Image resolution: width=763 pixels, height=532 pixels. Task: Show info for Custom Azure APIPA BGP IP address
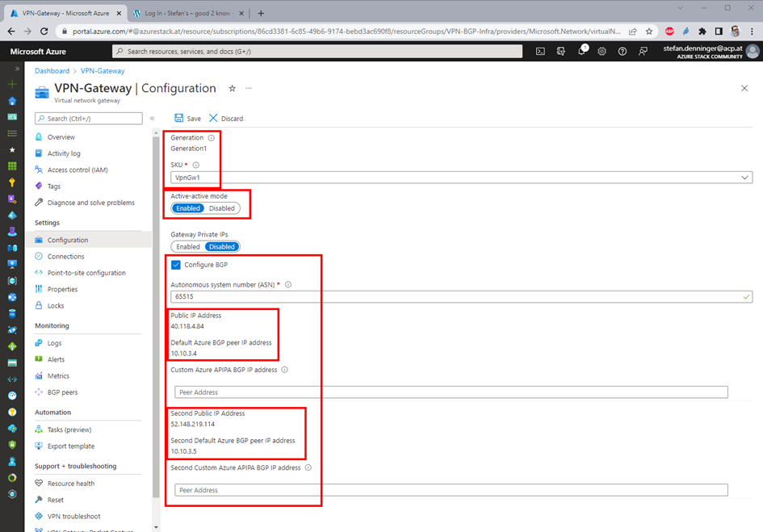pyautogui.click(x=285, y=370)
